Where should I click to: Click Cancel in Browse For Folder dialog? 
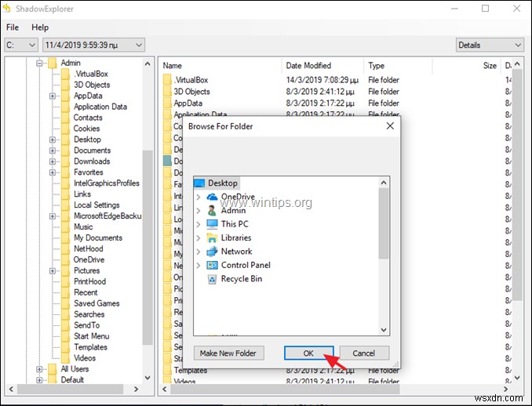pos(364,353)
